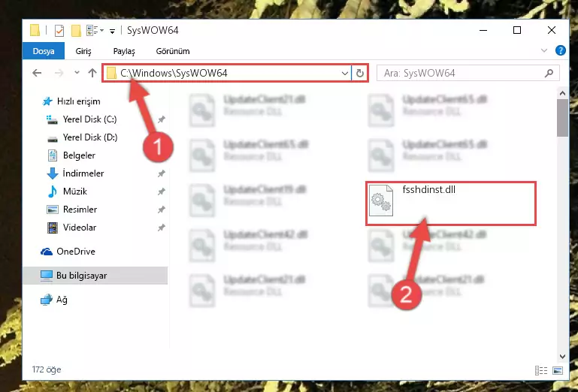
Task: Click the search magnifier icon
Action: 549,74
